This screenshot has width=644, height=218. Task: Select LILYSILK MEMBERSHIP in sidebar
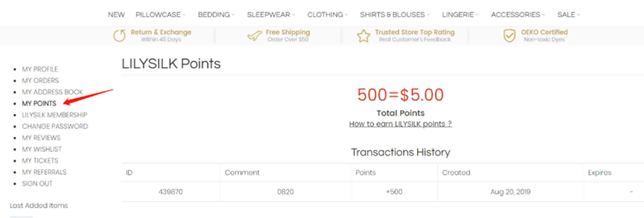[x=55, y=115]
